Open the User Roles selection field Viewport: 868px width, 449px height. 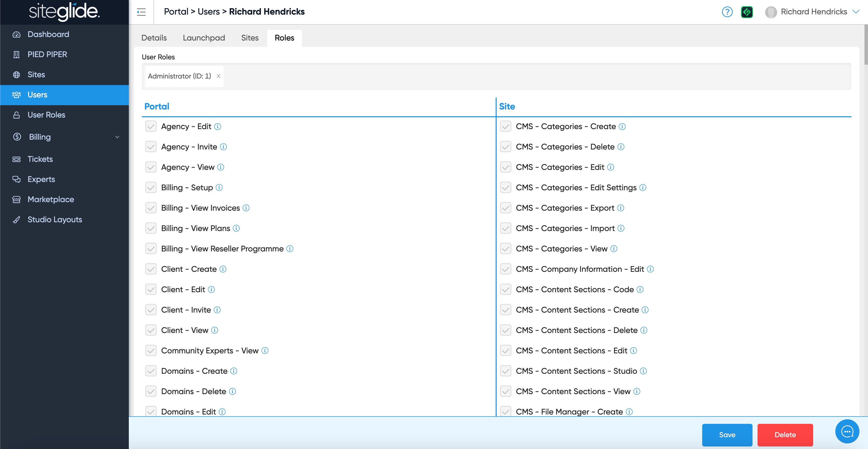(x=505, y=77)
